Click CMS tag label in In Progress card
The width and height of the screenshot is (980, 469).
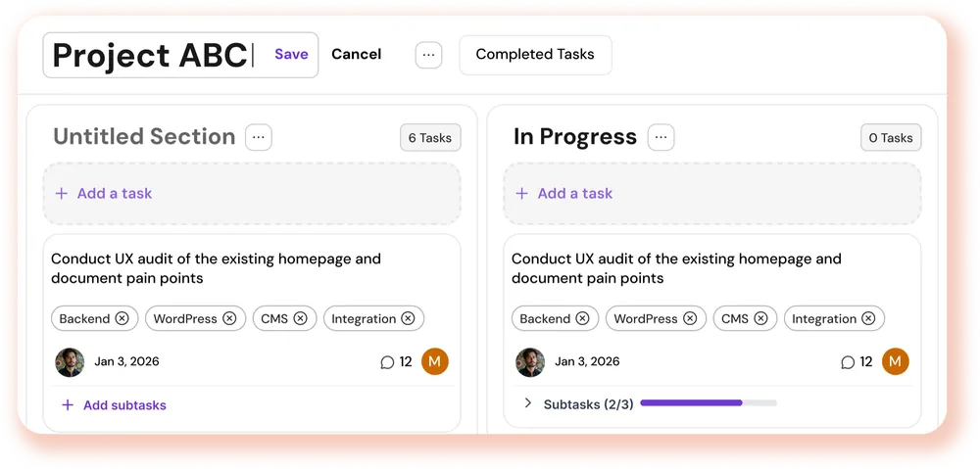[x=735, y=318]
